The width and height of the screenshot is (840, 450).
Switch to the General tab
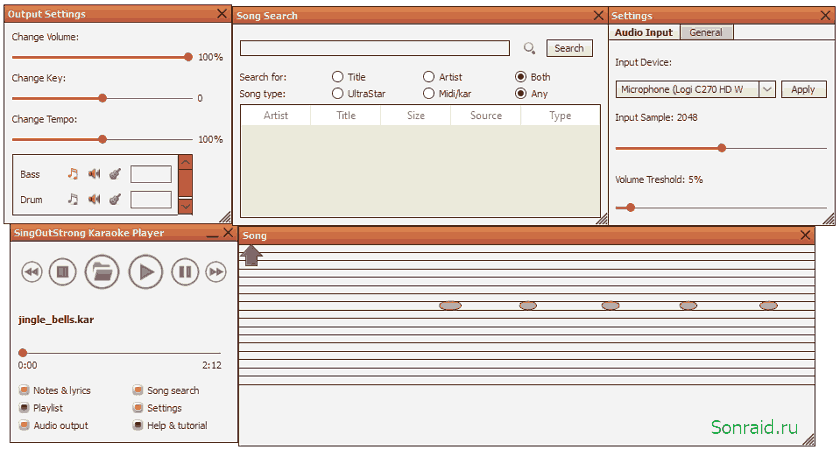coord(706,32)
